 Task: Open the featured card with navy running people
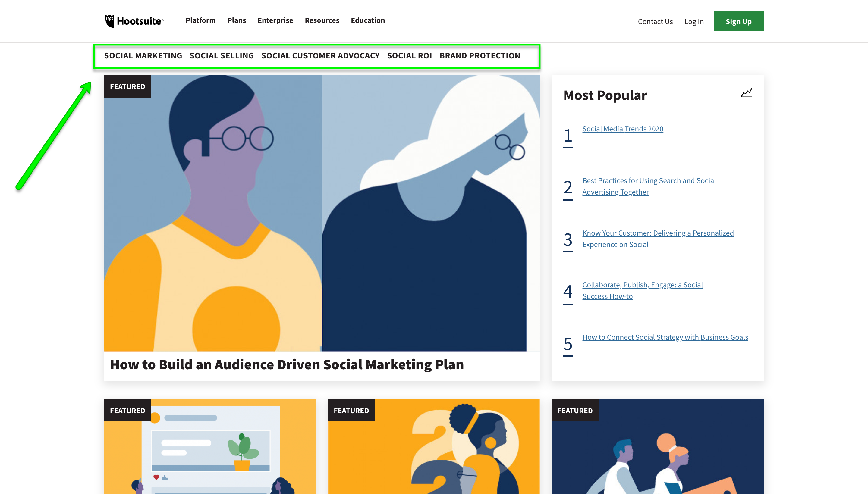657,446
